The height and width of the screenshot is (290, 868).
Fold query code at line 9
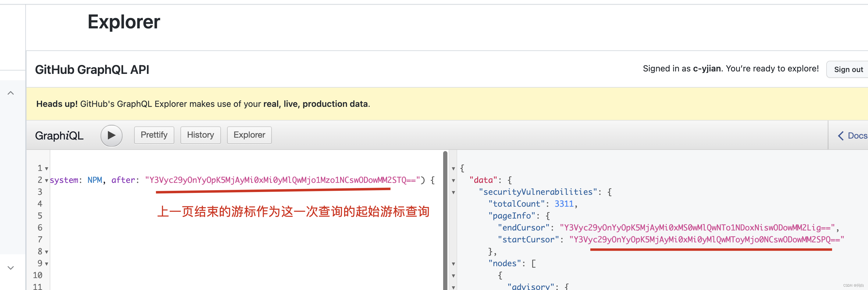tap(47, 264)
